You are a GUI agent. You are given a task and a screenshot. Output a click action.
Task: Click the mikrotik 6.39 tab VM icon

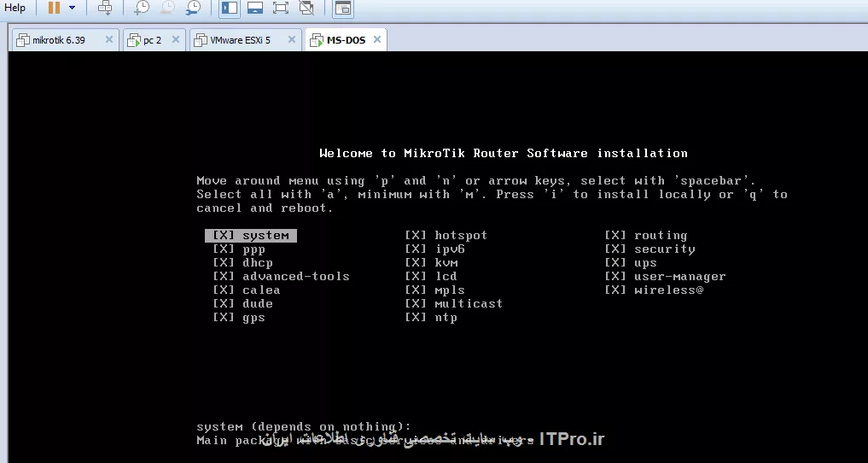23,40
